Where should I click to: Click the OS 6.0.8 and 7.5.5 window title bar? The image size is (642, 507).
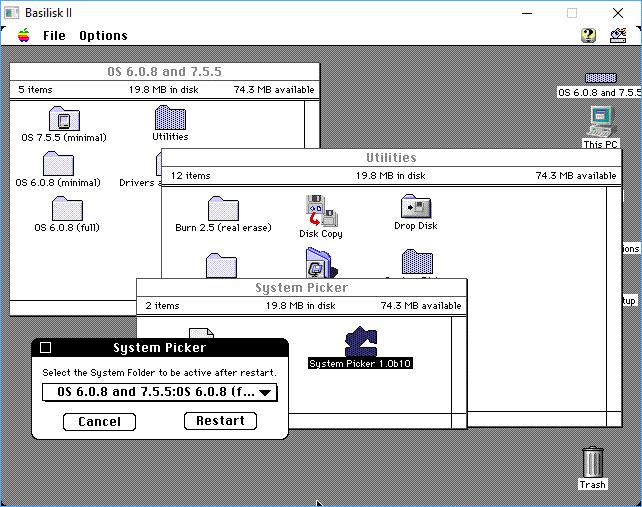164,72
